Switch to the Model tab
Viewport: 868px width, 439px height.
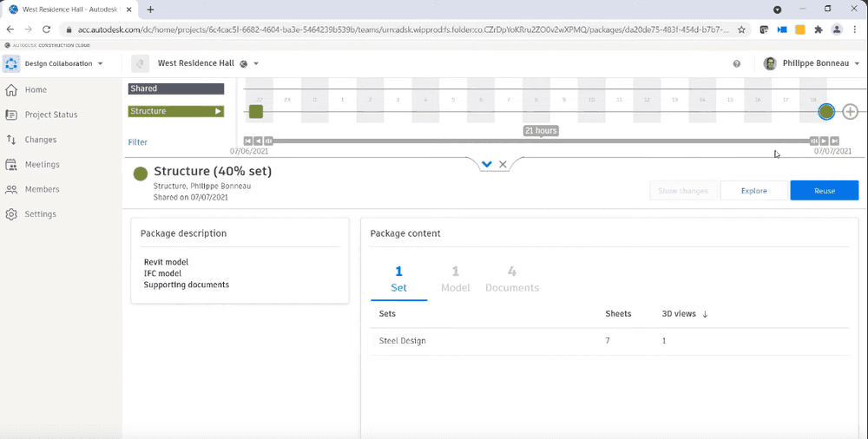click(x=456, y=279)
